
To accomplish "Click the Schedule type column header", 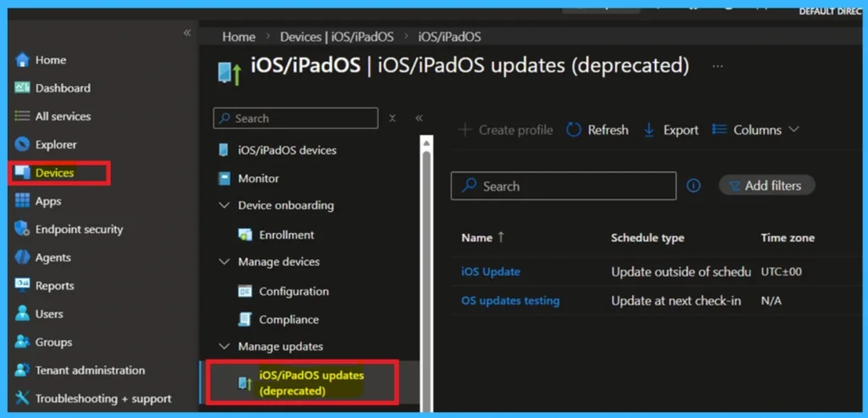I will (x=647, y=237).
